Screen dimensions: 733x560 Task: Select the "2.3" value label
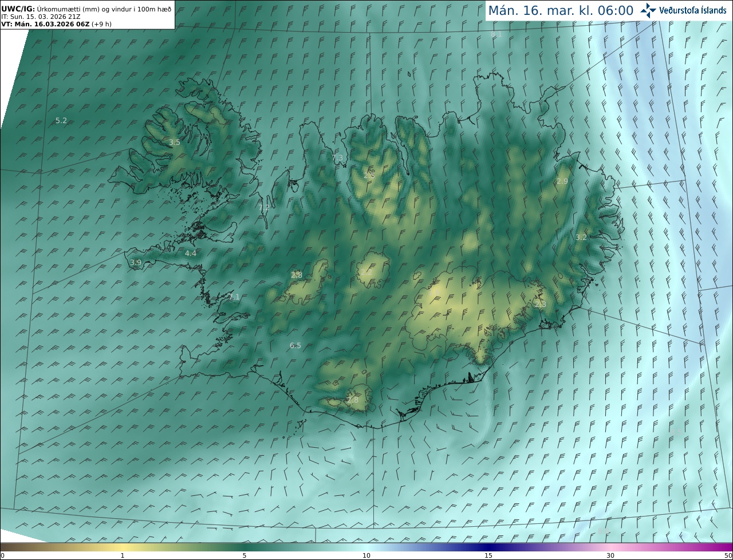[541, 305]
